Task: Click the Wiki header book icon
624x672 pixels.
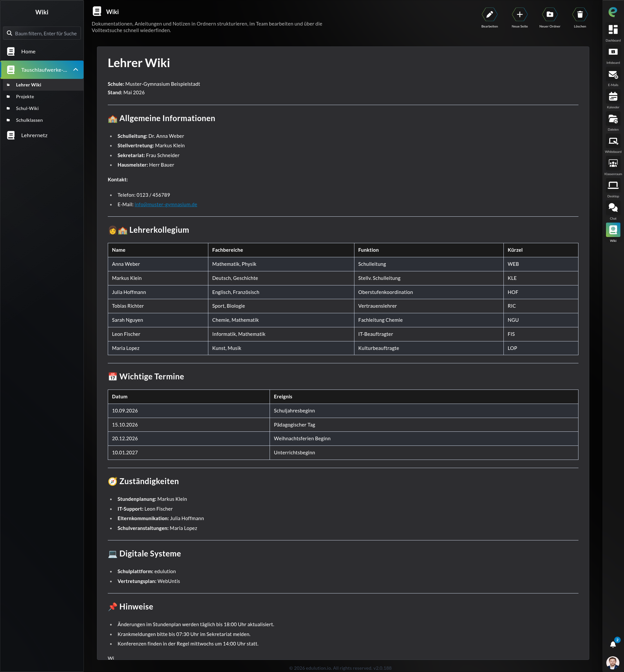Action: [x=97, y=11]
